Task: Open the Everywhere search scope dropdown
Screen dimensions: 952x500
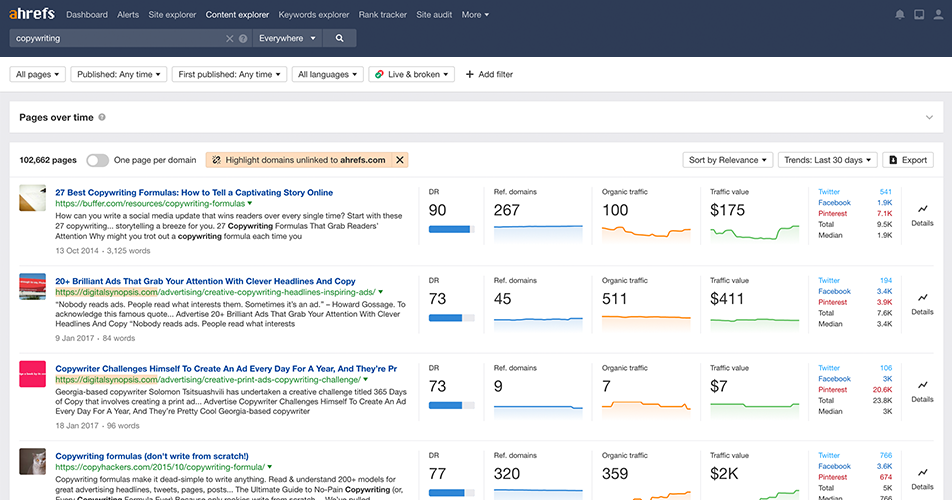Action: click(x=287, y=38)
